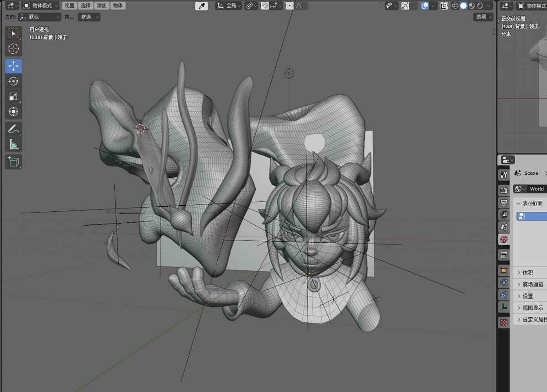
Task: Click the eyedropper icon in viewport header
Action: tap(201, 6)
